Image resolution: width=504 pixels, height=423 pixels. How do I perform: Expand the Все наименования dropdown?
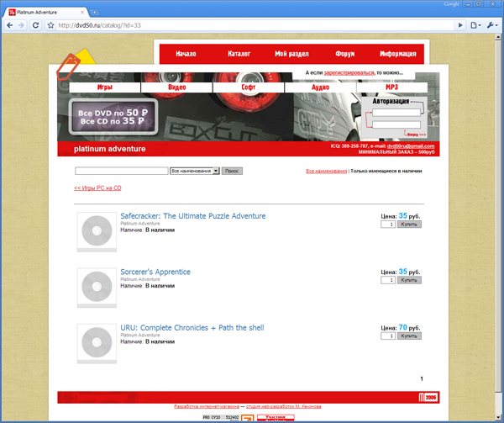195,171
